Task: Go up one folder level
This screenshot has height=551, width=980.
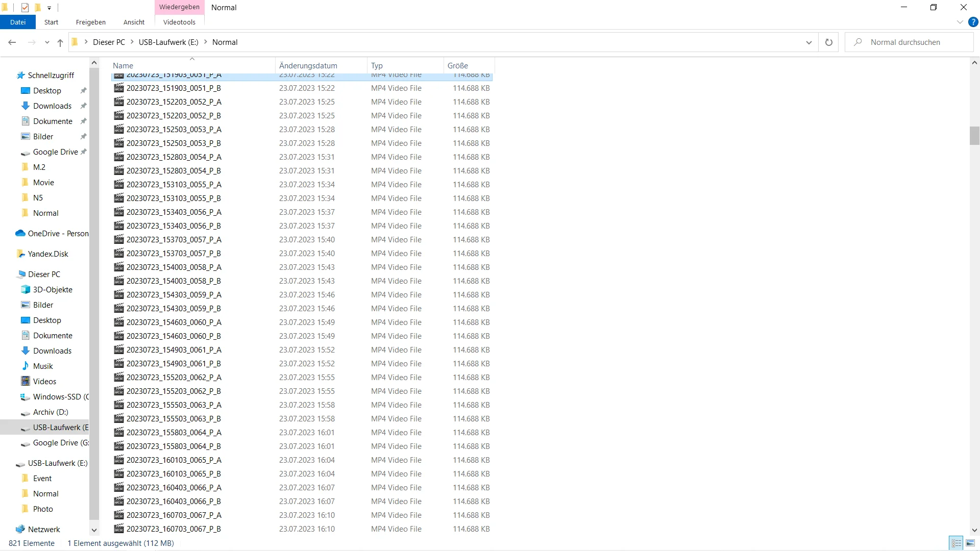Action: click(60, 42)
